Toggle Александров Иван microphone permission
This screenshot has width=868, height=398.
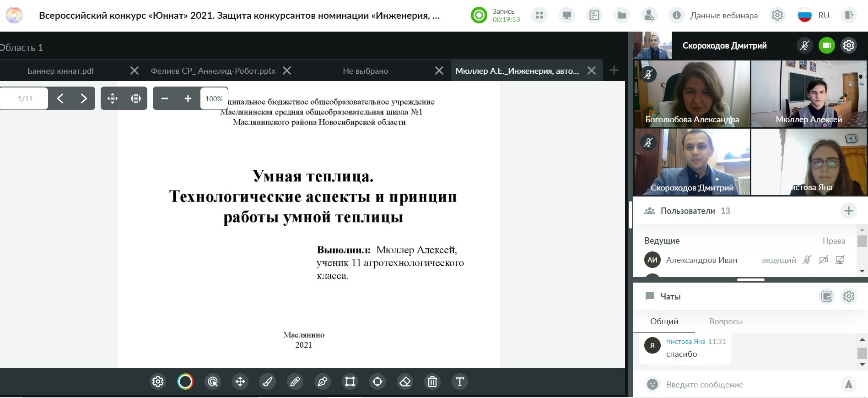click(807, 260)
